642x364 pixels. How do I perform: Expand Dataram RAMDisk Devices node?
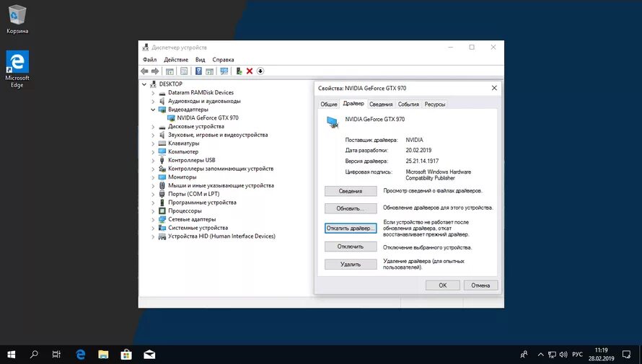click(x=153, y=93)
